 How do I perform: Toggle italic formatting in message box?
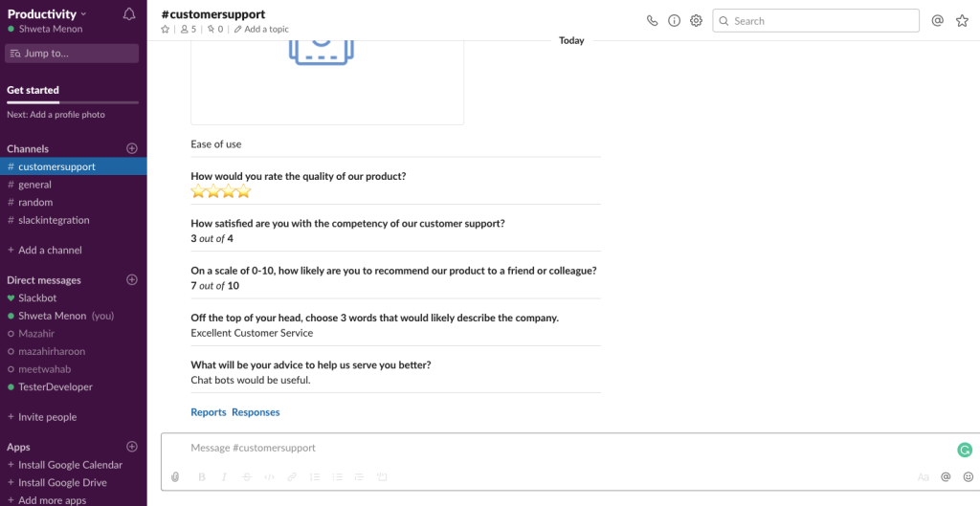click(x=224, y=476)
